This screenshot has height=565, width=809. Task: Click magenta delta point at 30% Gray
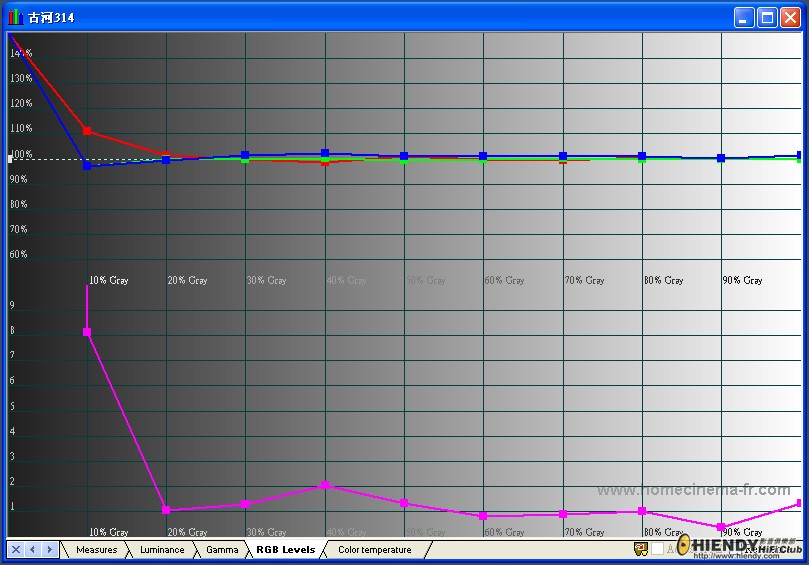point(246,504)
